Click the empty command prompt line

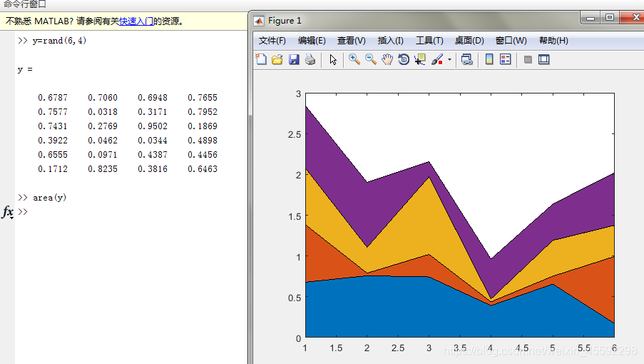[x=107, y=212]
